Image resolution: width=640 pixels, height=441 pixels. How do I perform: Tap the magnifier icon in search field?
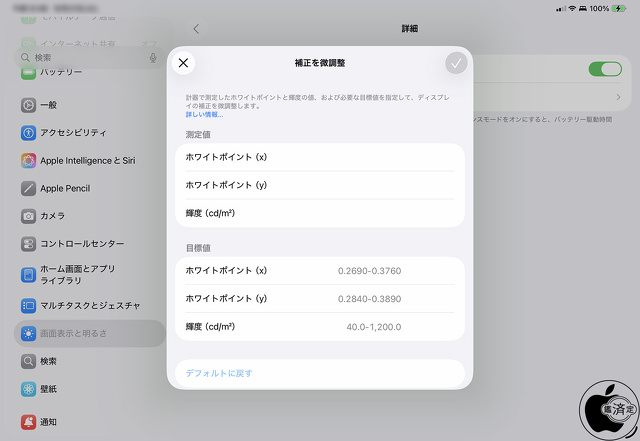coord(25,58)
